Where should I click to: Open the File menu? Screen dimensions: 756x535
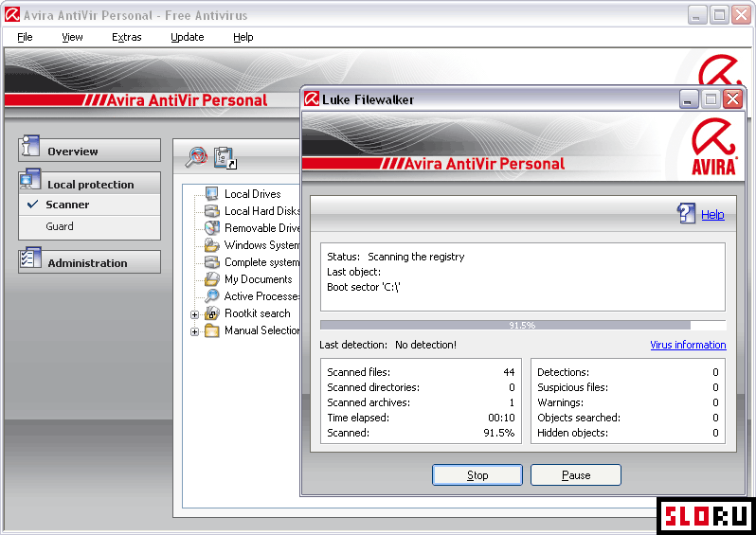(25, 37)
